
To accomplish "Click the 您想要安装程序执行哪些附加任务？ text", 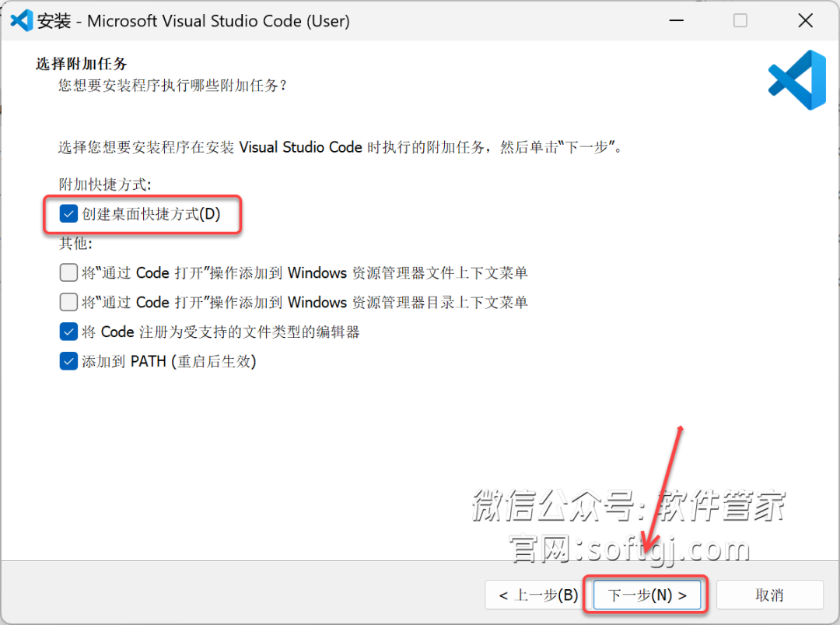I will pyautogui.click(x=173, y=86).
